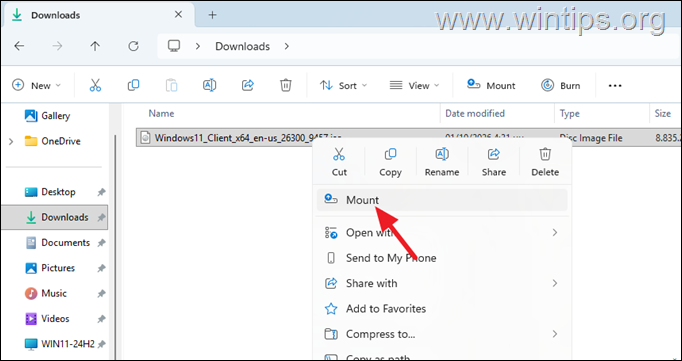The image size is (682, 361).
Task: Unpin Videos using its pin icon
Action: (x=101, y=319)
